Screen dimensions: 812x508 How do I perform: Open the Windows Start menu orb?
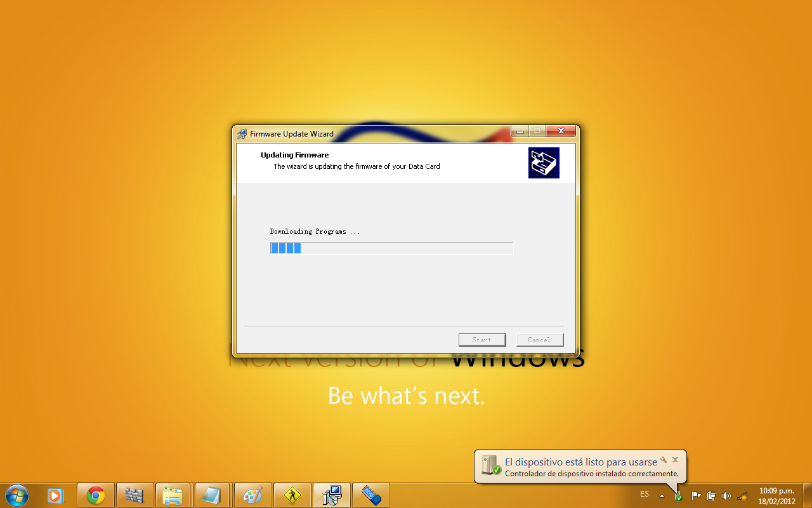[16, 495]
